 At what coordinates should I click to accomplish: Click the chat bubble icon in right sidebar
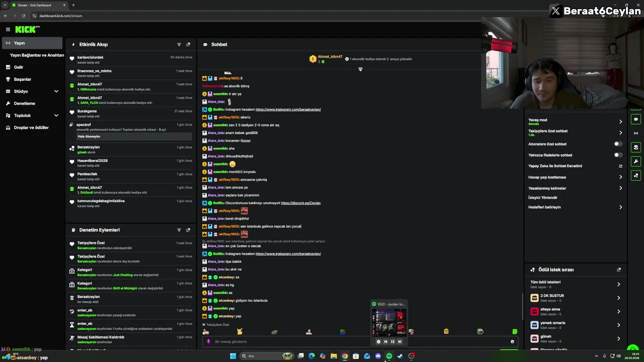636,120
